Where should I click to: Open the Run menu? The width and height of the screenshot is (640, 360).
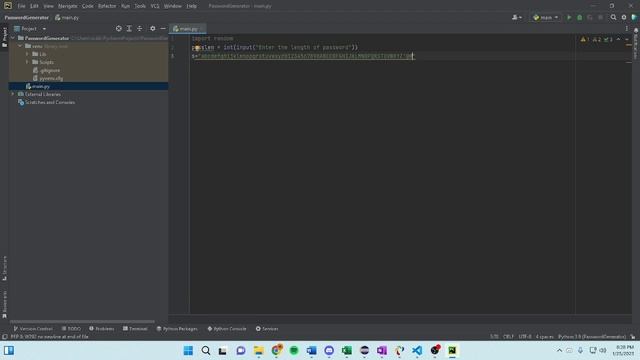(x=125, y=6)
